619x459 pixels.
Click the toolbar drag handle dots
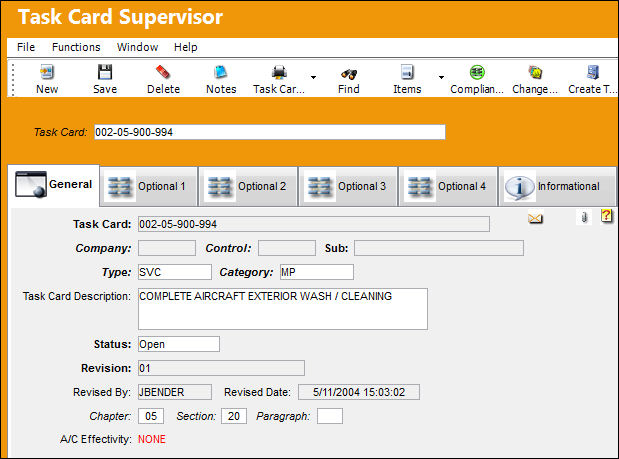click(x=13, y=79)
